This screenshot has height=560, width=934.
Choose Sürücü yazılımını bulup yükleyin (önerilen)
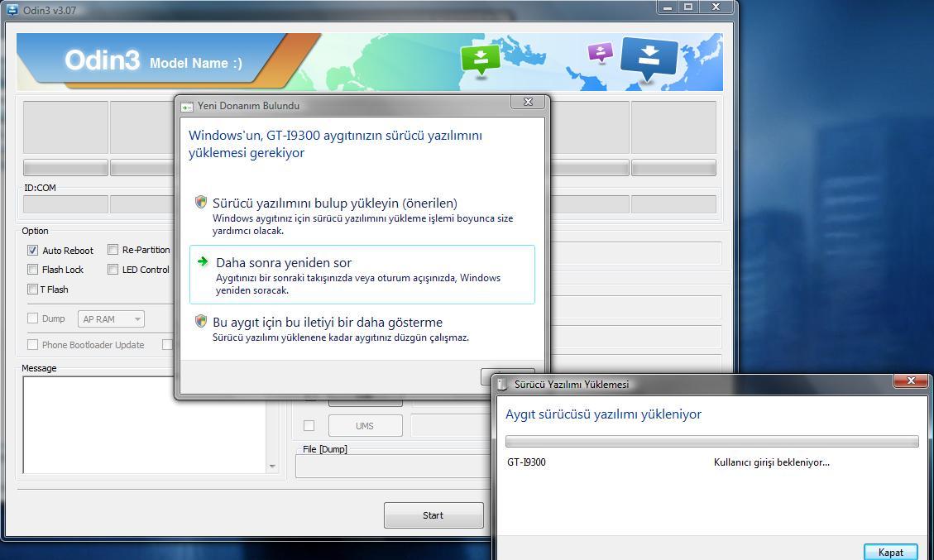coord(362,215)
